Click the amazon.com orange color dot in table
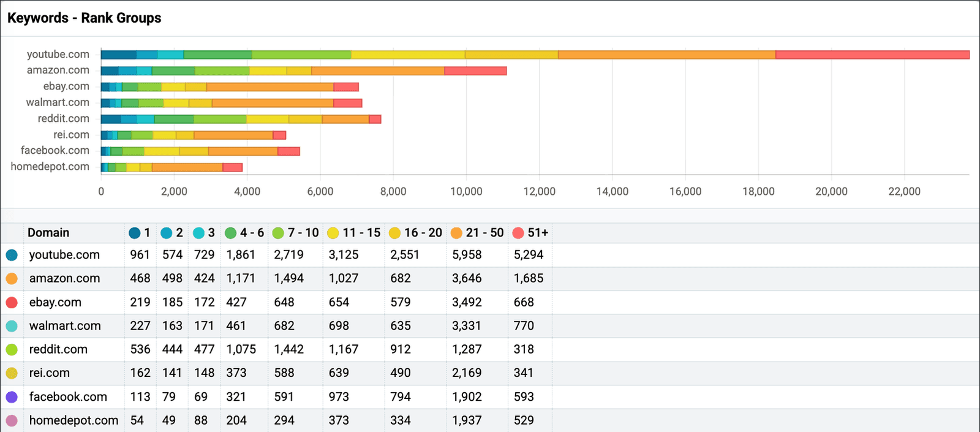This screenshot has height=432, width=980. [x=12, y=278]
